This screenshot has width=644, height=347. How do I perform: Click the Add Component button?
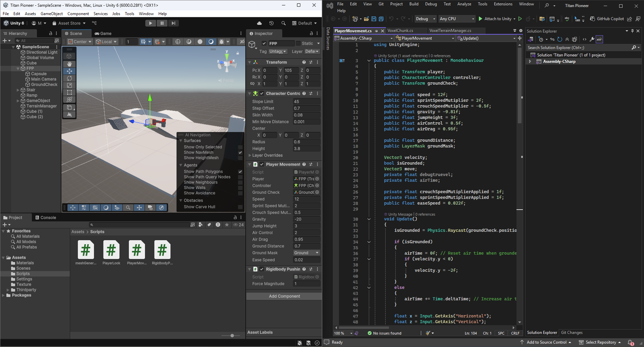284,296
